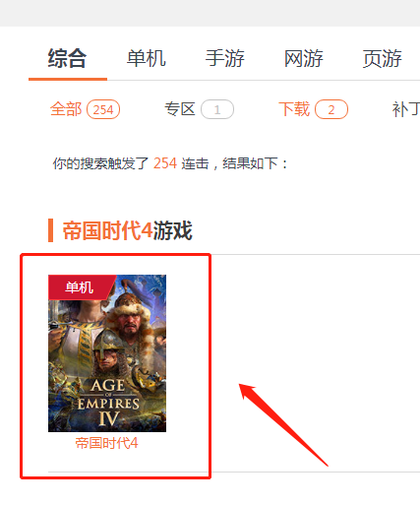Click the orange 2 count badge
420x505 pixels.
(331, 109)
